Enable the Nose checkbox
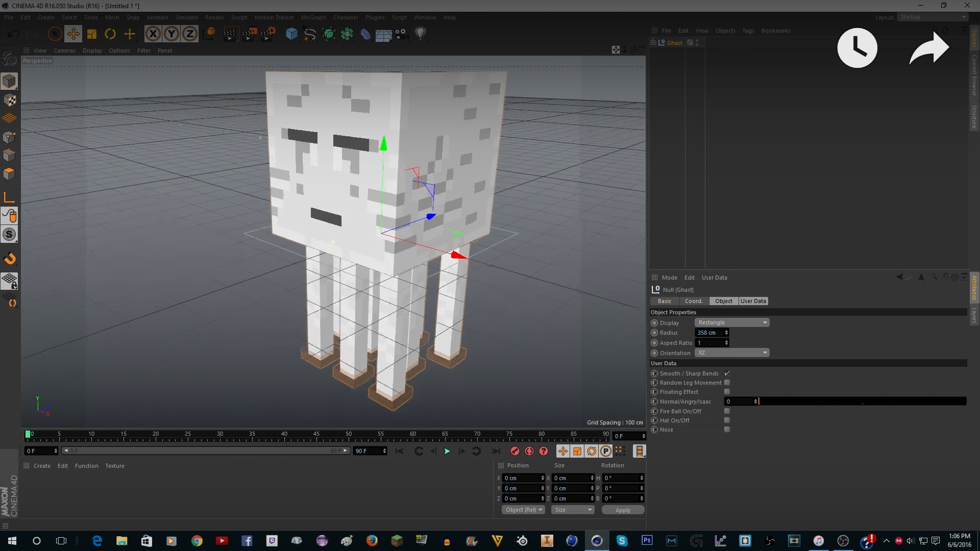Screen dimensions: 980x551 (x=727, y=430)
